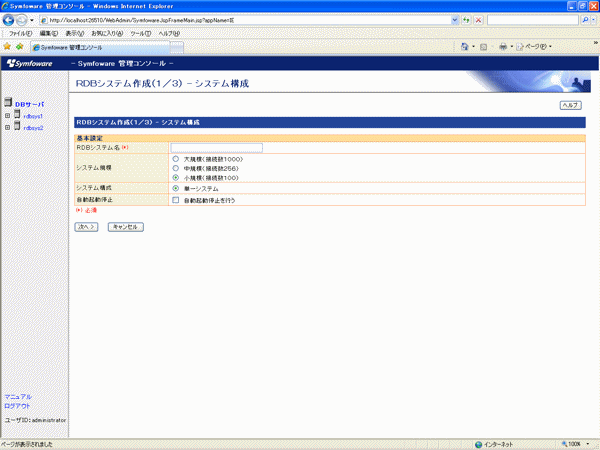Viewport: 600px width, 450px height.
Task: Open the address bar history dropdown arrow
Action: (455, 20)
